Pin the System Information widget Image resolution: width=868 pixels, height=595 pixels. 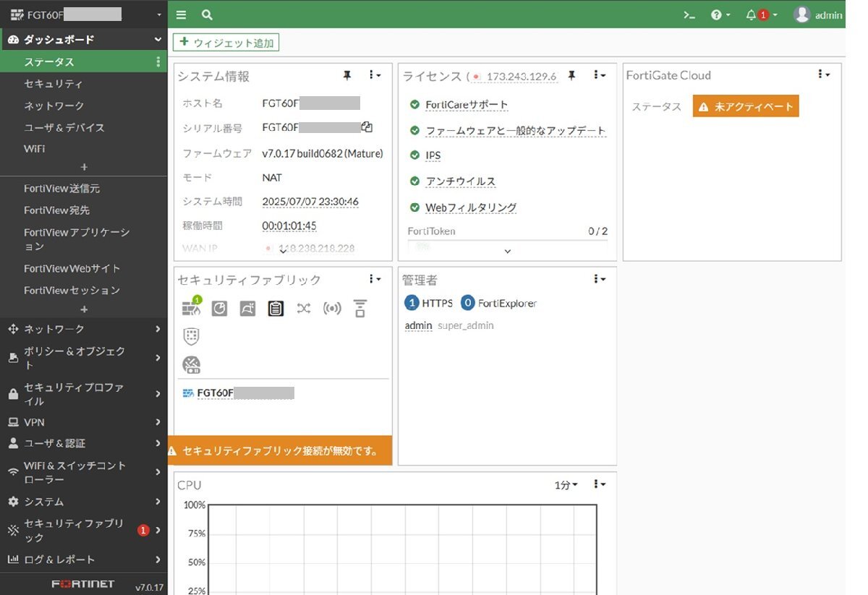(347, 75)
